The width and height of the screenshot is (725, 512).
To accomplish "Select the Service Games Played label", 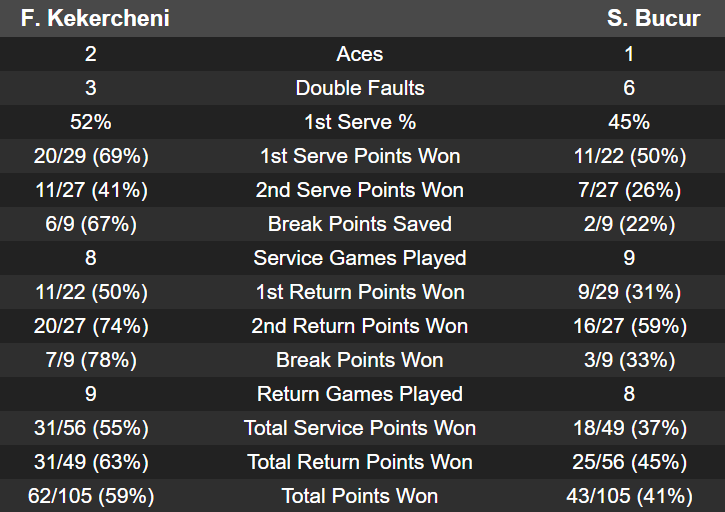I will (360, 258).
